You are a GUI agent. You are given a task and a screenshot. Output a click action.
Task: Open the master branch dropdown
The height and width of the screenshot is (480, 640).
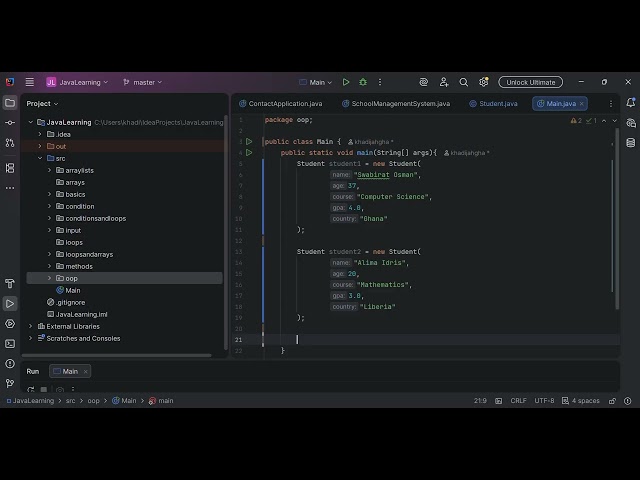pos(142,82)
